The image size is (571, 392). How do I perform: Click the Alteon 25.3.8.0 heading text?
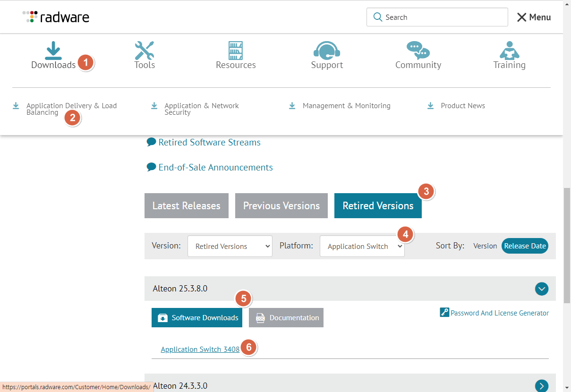coord(180,289)
